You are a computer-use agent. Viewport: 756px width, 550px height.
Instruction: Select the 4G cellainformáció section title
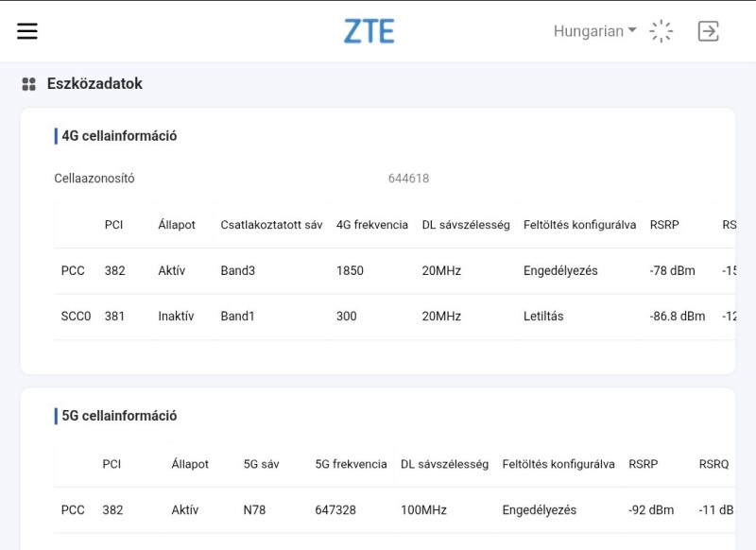click(119, 136)
